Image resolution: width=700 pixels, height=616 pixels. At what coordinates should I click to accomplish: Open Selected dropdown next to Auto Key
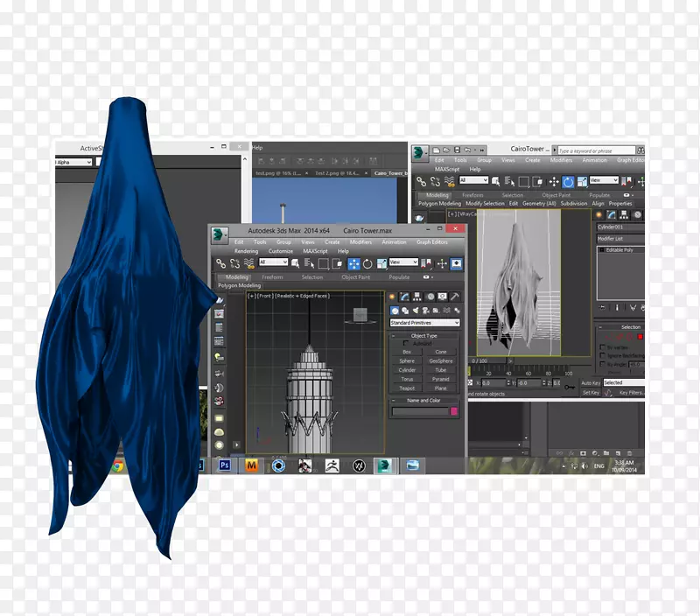point(624,382)
